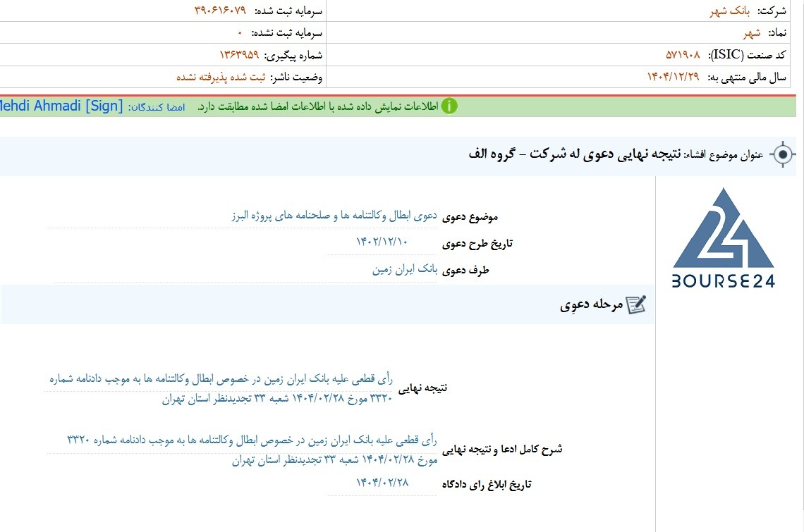Screen dimensions: 804x532
Task: Click the green info icon in the signature bar
Action: [449, 106]
